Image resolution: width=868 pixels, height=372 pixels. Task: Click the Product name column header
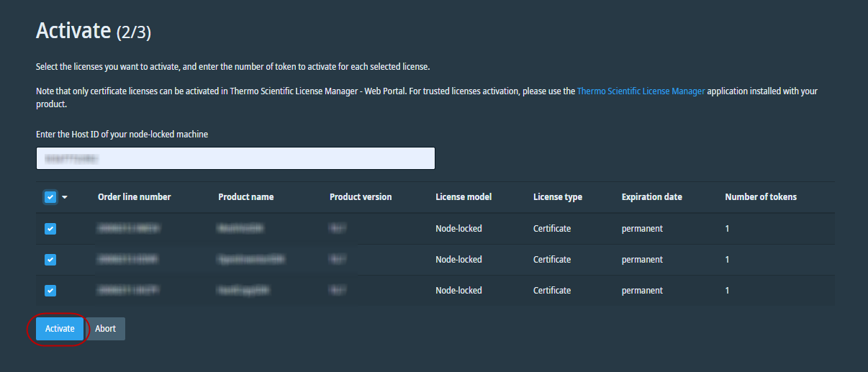245,197
